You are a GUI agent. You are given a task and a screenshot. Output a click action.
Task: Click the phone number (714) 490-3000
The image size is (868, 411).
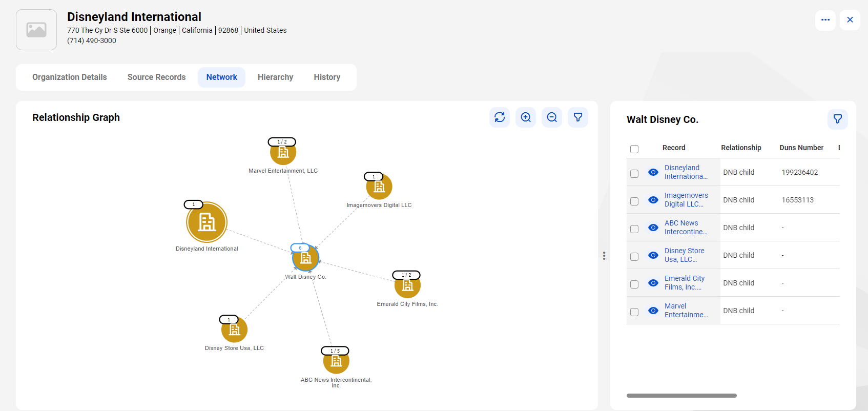pyautogui.click(x=92, y=40)
